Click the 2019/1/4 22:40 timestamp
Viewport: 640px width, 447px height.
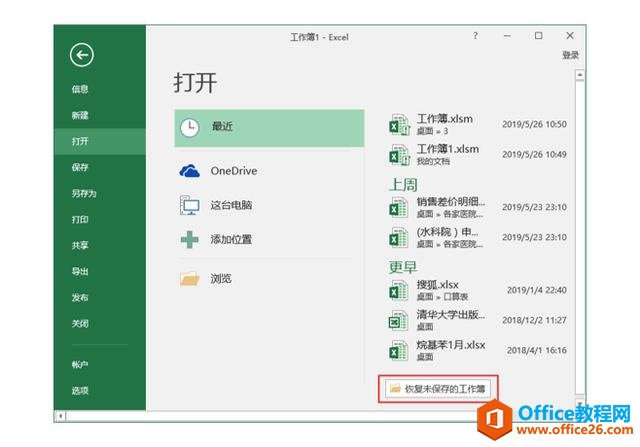click(x=537, y=290)
